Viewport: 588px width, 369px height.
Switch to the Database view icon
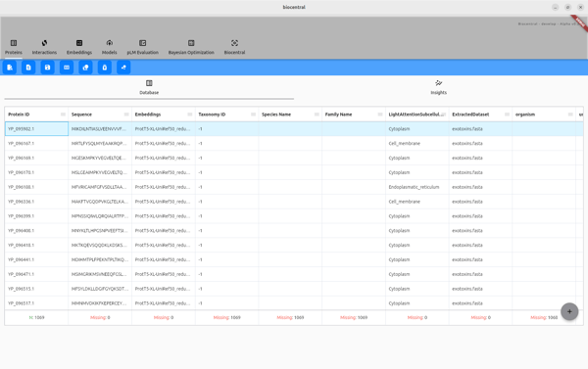pyautogui.click(x=149, y=83)
